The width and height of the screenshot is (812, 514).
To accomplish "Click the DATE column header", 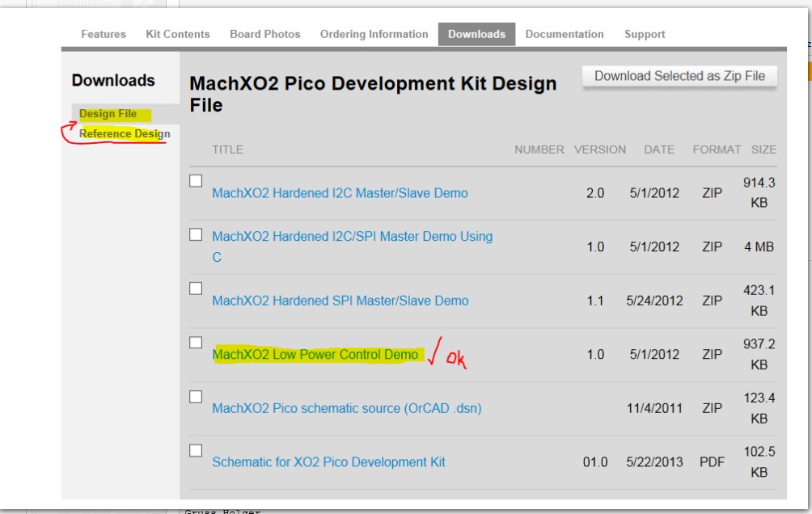I will coord(658,150).
